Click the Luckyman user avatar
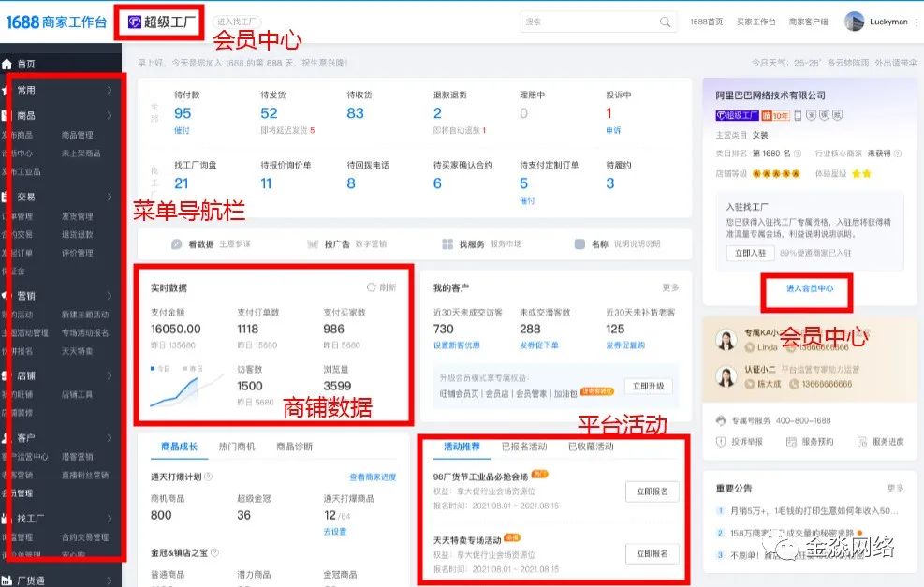This screenshot has width=924, height=587. click(x=854, y=22)
